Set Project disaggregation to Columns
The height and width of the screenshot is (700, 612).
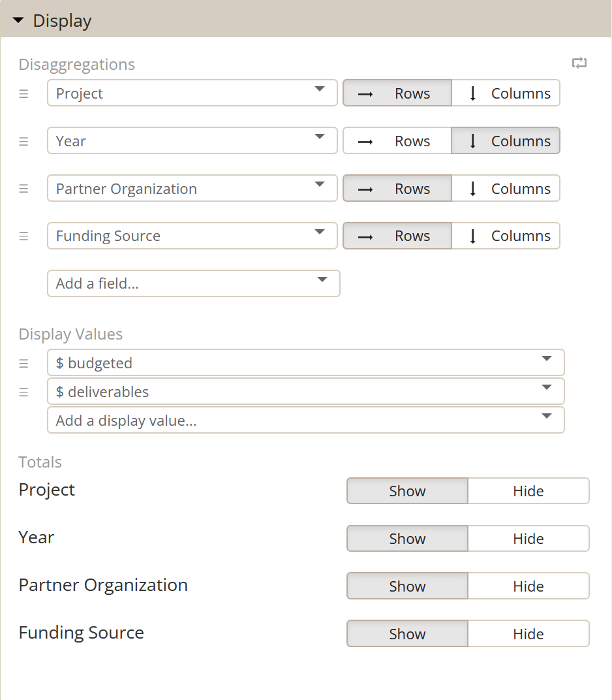click(x=506, y=93)
